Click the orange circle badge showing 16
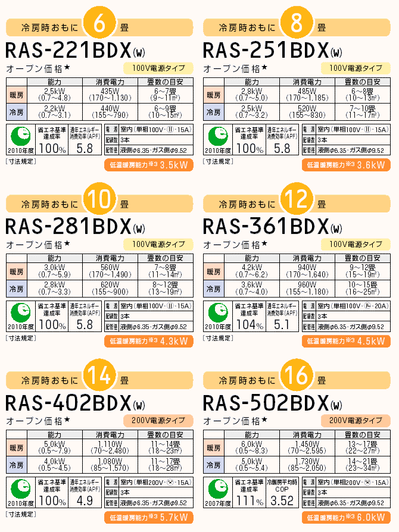 point(297,375)
